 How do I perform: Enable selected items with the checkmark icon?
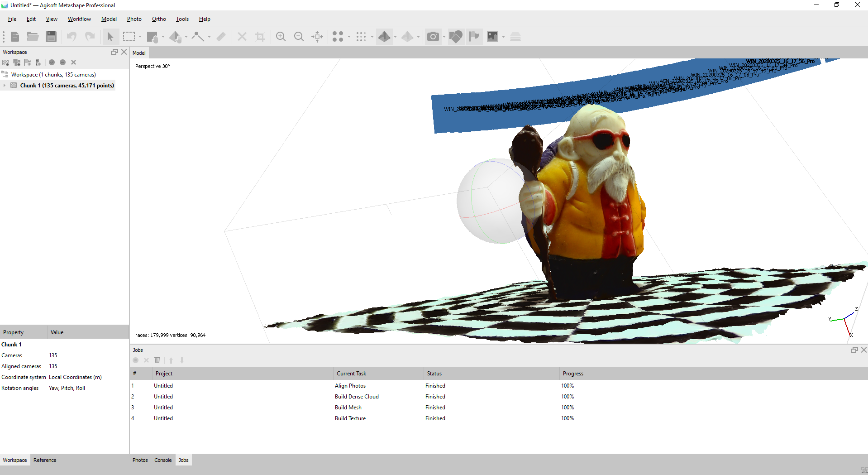point(52,62)
